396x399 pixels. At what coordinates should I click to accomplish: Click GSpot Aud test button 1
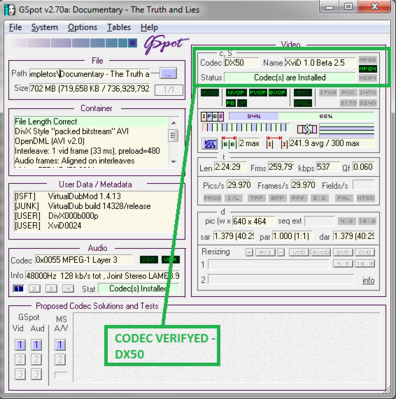tap(36, 345)
